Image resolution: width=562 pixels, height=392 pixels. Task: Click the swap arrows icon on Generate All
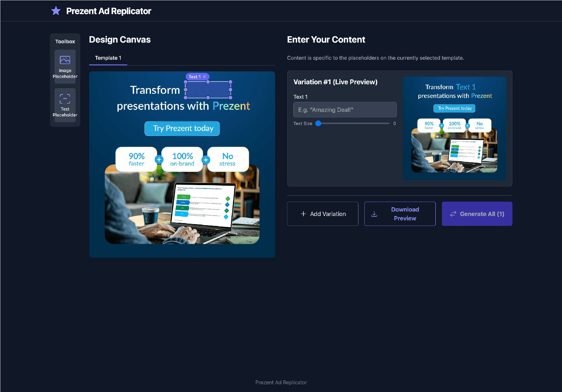453,214
